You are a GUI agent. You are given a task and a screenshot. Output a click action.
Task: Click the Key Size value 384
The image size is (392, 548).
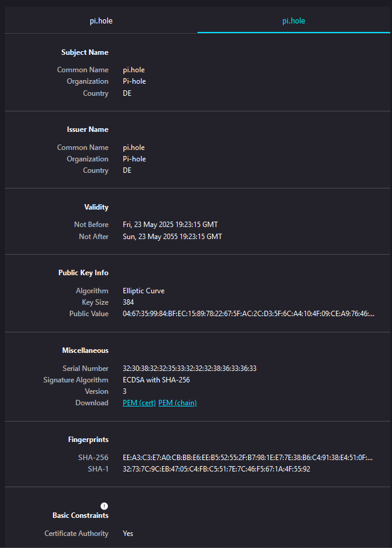click(x=128, y=302)
